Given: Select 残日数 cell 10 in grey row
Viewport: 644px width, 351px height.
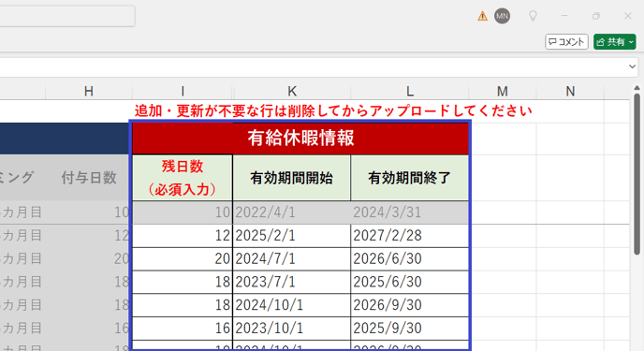Looking at the screenshot, I should click(x=183, y=212).
